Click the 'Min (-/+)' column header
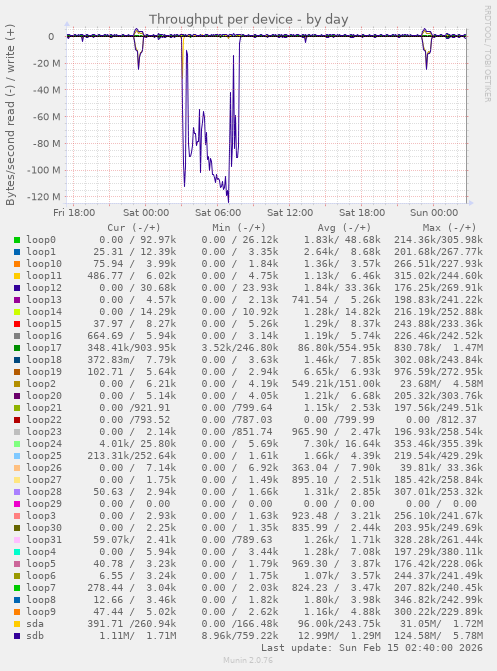This screenshot has height=671, width=497. [x=239, y=228]
